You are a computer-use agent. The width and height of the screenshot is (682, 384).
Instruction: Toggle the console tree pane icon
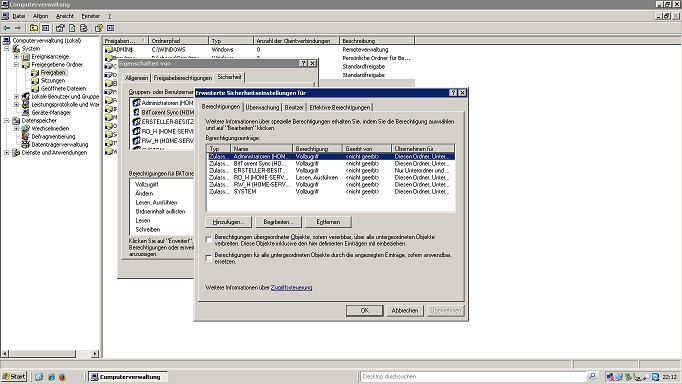(x=45, y=28)
